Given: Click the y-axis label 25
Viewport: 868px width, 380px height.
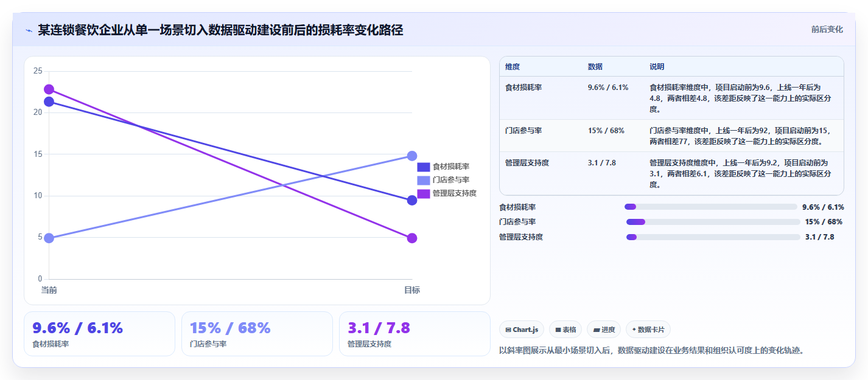Looking at the screenshot, I should (x=38, y=71).
